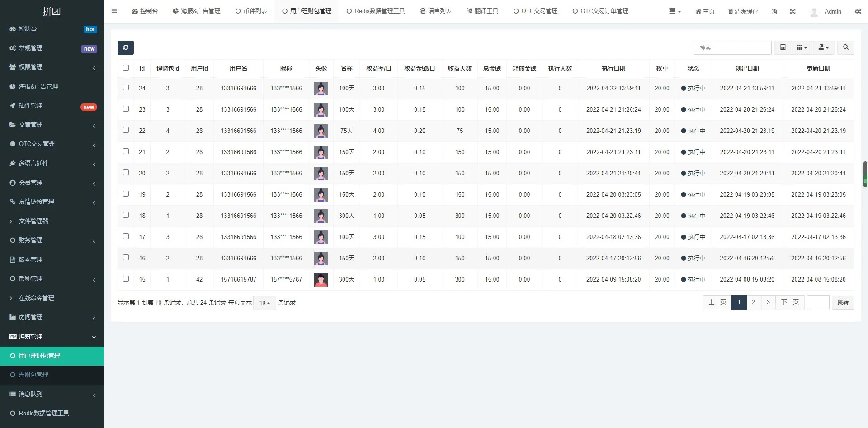Click the language translate icon in header
The height and width of the screenshot is (428, 868).
click(774, 11)
